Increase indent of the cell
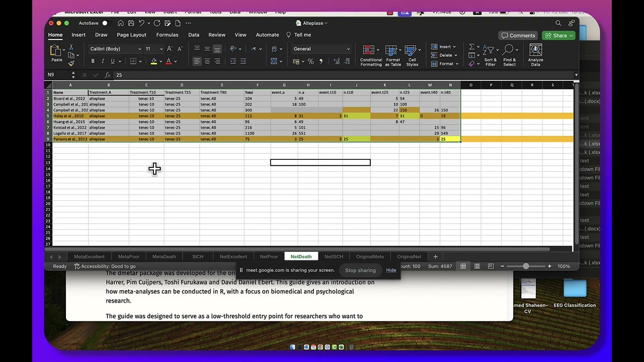 (x=243, y=61)
